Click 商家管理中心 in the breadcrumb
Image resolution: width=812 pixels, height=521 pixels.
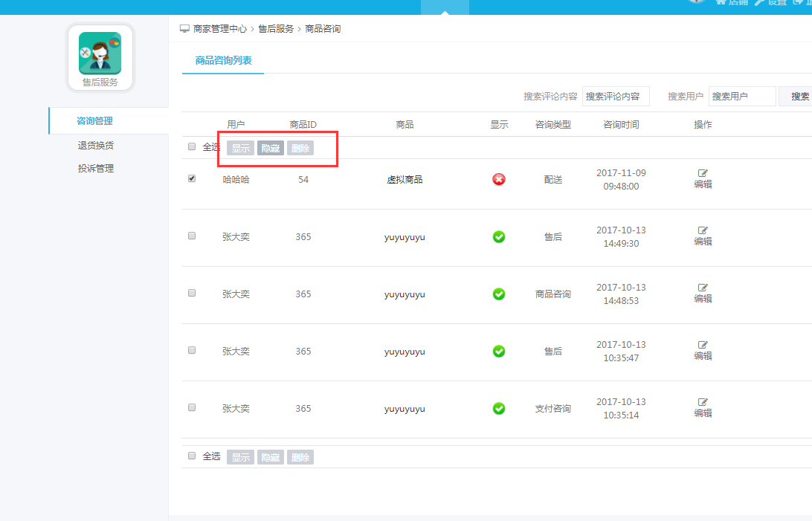(219, 29)
